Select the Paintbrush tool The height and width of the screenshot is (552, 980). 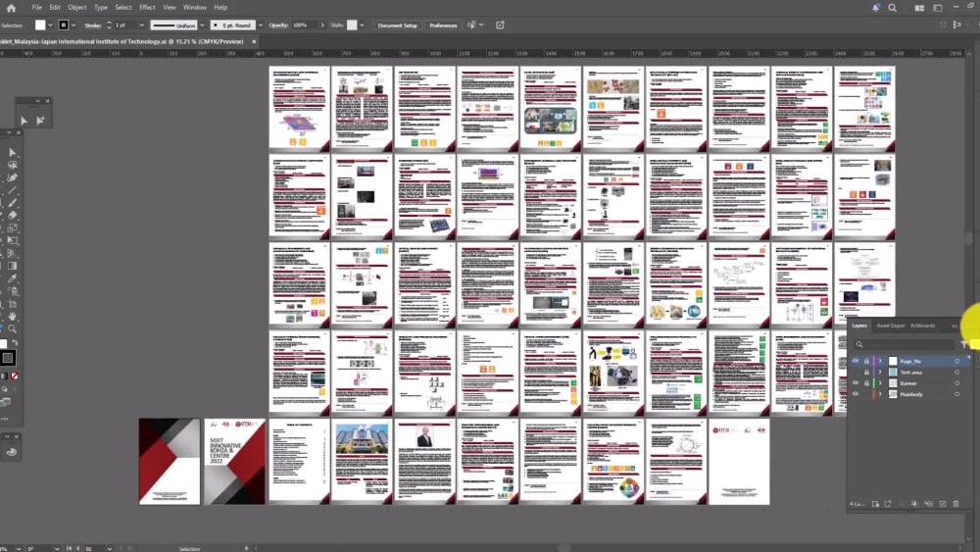(x=12, y=203)
